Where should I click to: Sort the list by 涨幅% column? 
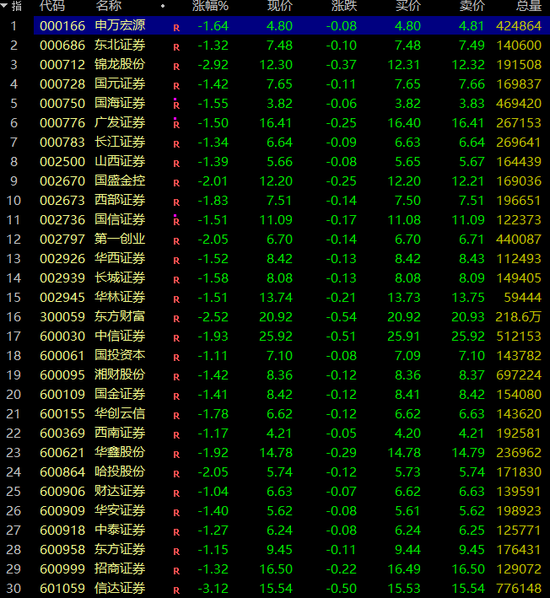click(210, 5)
